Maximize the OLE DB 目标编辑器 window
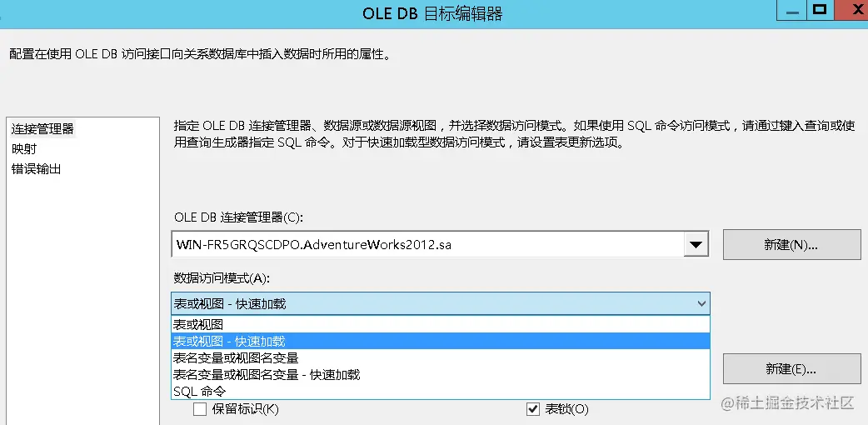This screenshot has height=425, width=868. pyautogui.click(x=821, y=11)
